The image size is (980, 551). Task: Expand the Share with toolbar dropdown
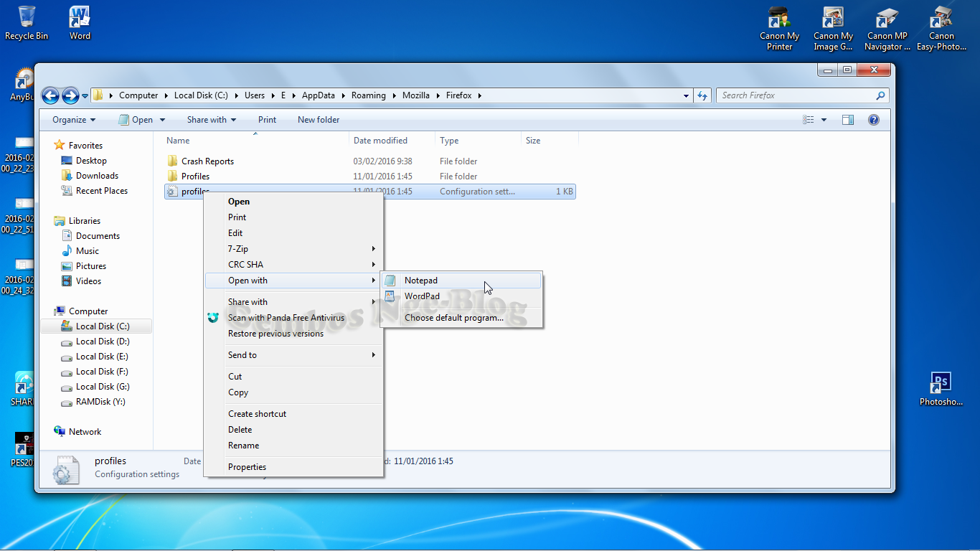click(212, 120)
